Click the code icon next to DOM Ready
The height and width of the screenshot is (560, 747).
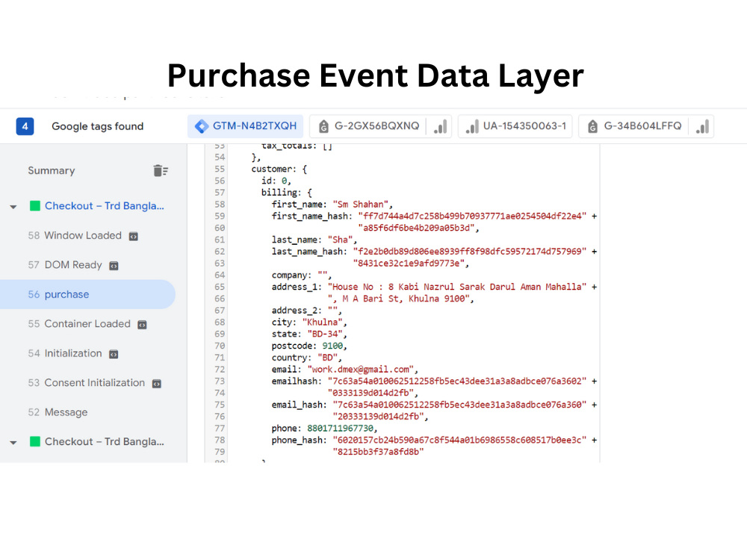pos(114,266)
